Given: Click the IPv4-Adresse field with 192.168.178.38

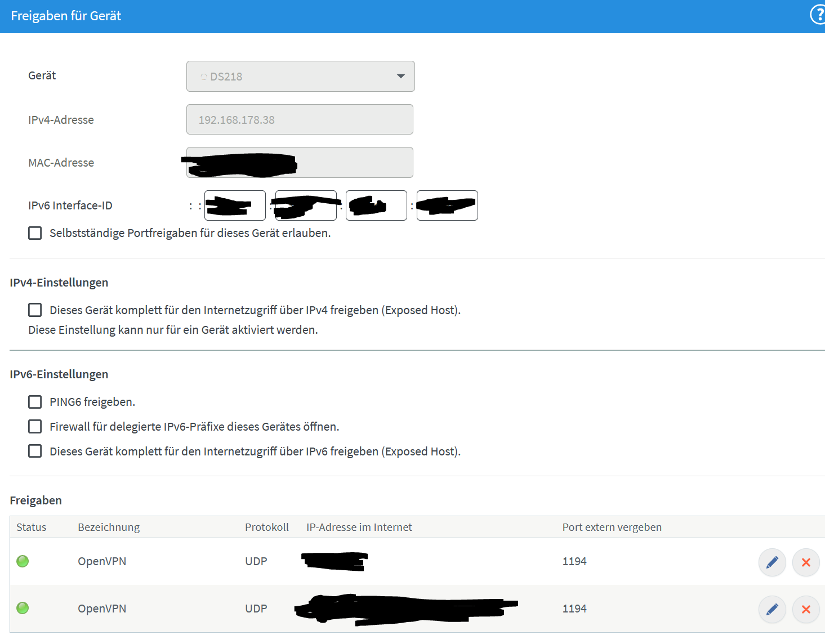Looking at the screenshot, I should tap(300, 119).
